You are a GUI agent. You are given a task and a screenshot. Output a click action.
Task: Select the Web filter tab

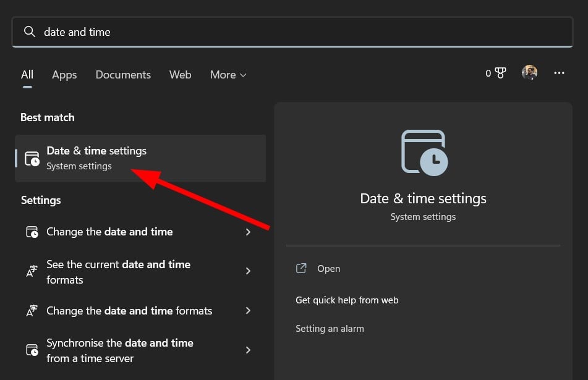(x=180, y=75)
